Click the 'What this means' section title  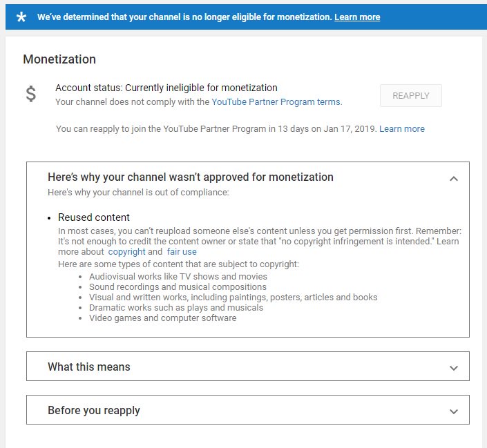click(x=89, y=367)
